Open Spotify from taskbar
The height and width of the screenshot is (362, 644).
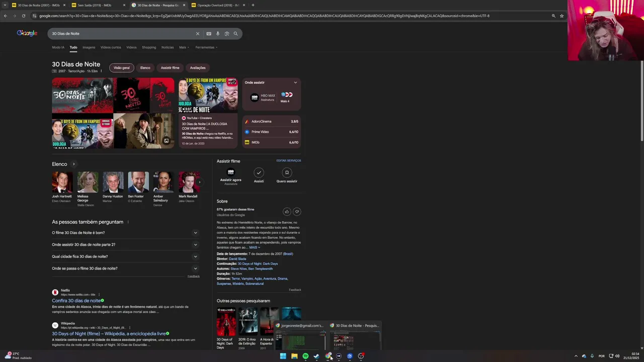coord(305,356)
